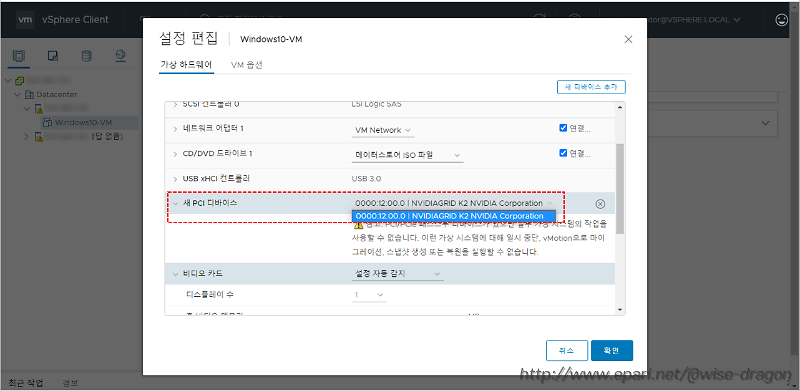Open 디스플레이 수 dropdown

369,295
